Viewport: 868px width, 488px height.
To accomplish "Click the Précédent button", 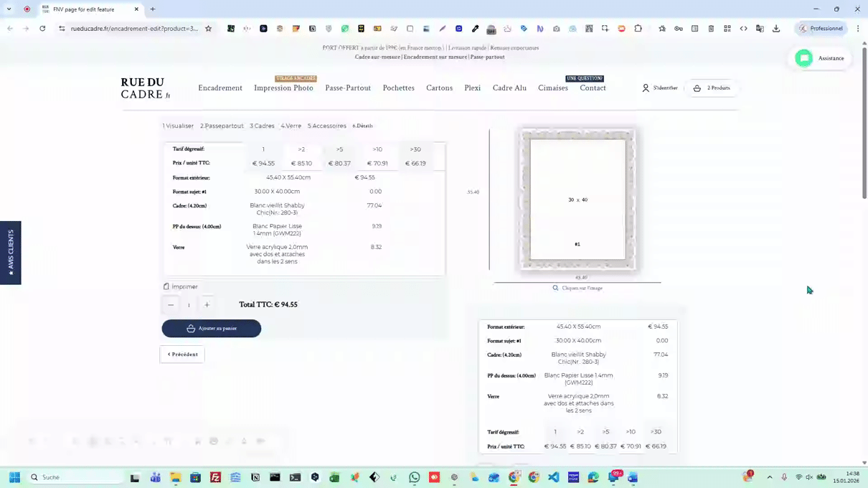I will [x=182, y=355].
